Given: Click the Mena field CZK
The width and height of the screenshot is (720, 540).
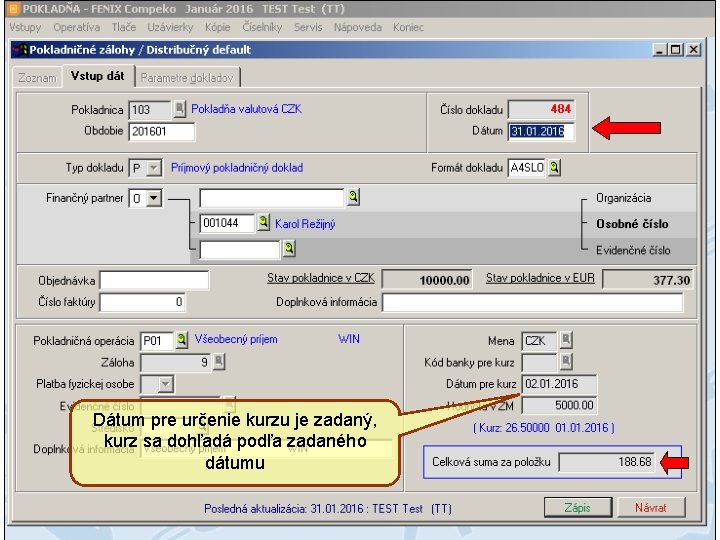Looking at the screenshot, I should pos(539,341).
